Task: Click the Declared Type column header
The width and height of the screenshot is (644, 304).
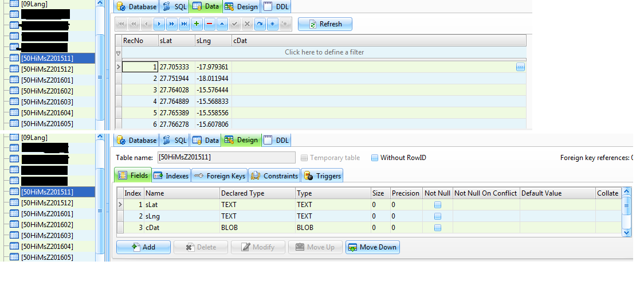Action: pyautogui.click(x=257, y=193)
